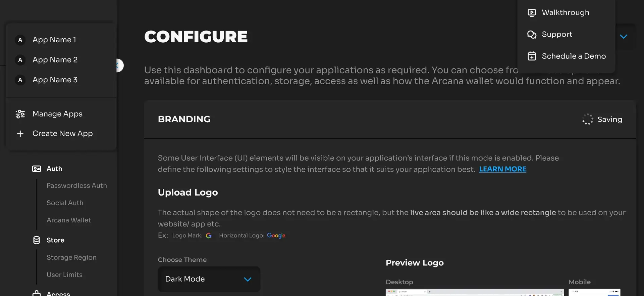Viewport: 644px width, 296px height.
Task: Open Passwordless Auth settings
Action: click(76, 185)
